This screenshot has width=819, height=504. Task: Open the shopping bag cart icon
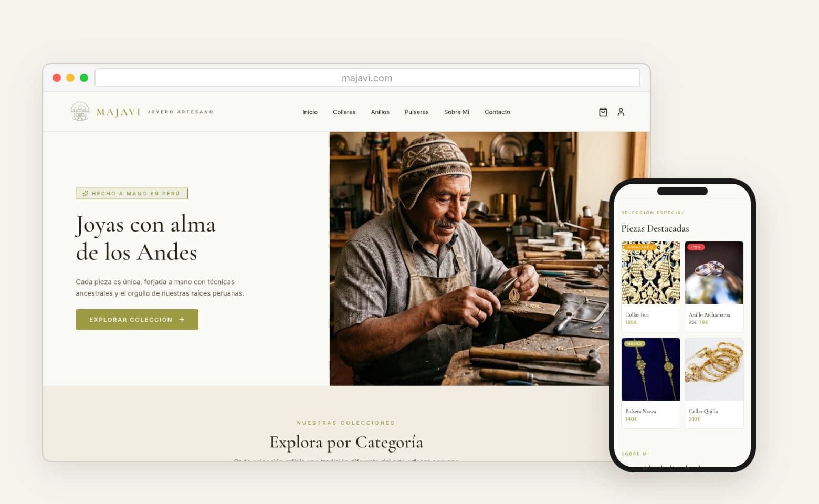tap(603, 112)
